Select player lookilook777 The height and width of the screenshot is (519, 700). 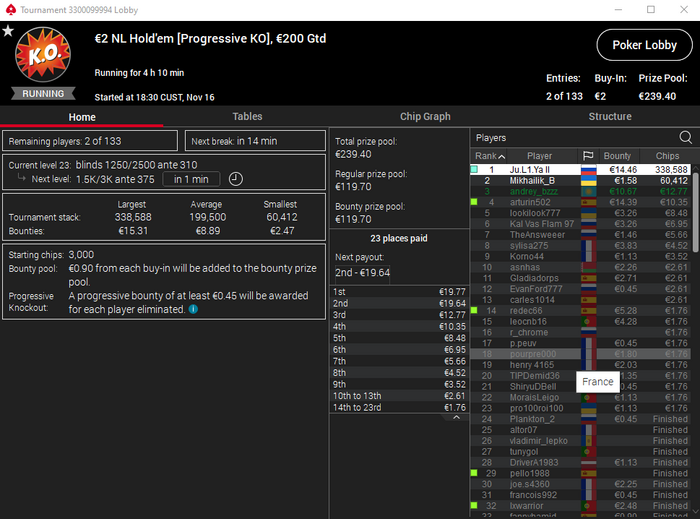click(580, 213)
